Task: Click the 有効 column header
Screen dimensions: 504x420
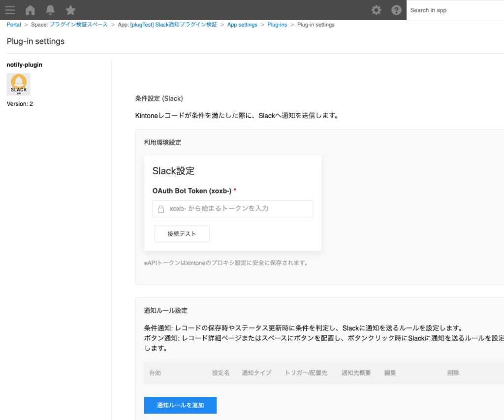Action: coord(156,373)
